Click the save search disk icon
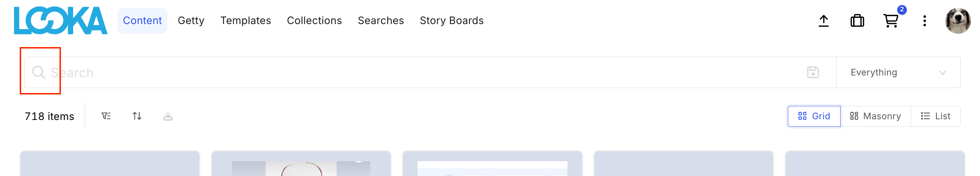This screenshot has height=176, width=980. pos(813,73)
